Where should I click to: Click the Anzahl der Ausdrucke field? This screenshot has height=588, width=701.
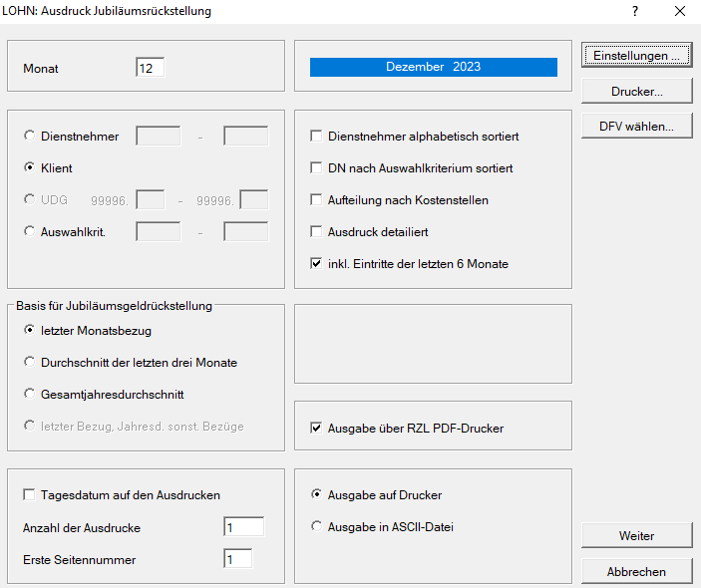pos(243,527)
